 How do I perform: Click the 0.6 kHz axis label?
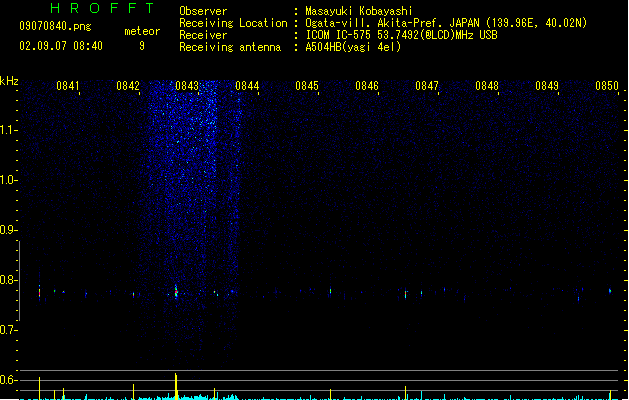point(8,380)
